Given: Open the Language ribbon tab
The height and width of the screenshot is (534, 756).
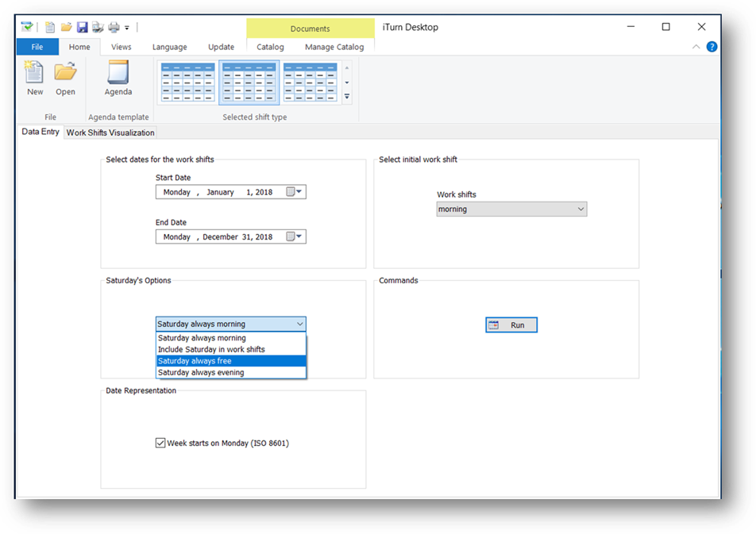Looking at the screenshot, I should tap(170, 47).
